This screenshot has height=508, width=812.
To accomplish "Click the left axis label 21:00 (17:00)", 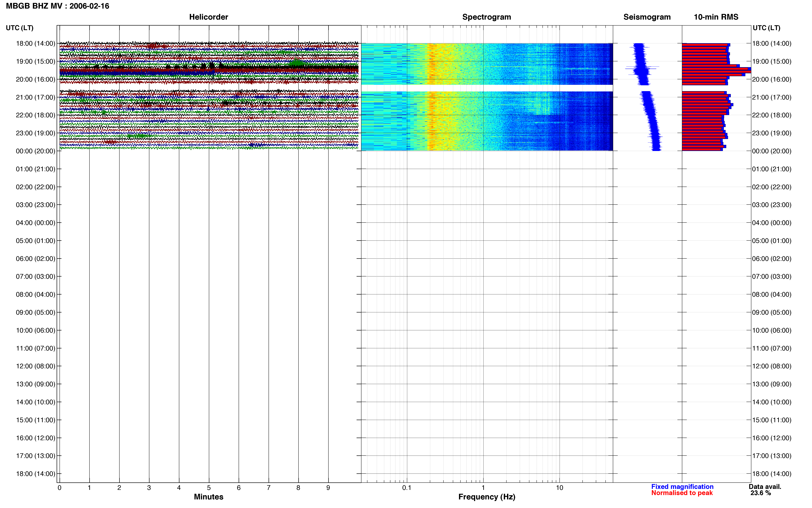I will coord(36,97).
